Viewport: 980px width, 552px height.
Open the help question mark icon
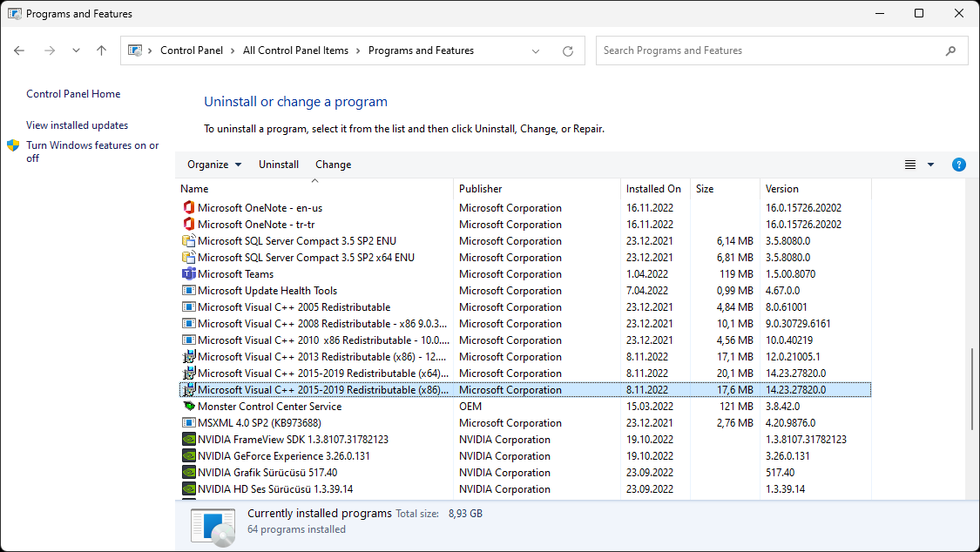[958, 165]
